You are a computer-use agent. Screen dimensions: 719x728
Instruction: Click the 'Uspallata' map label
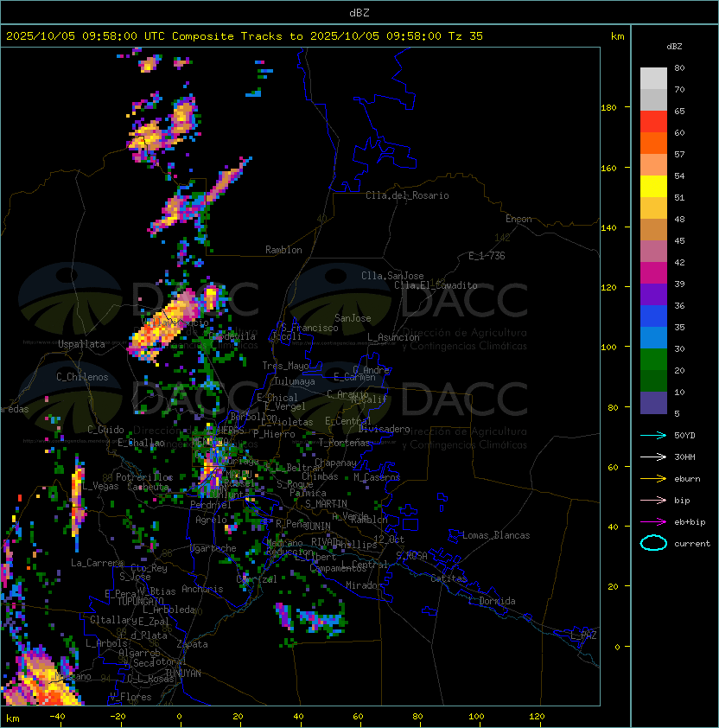[82, 344]
